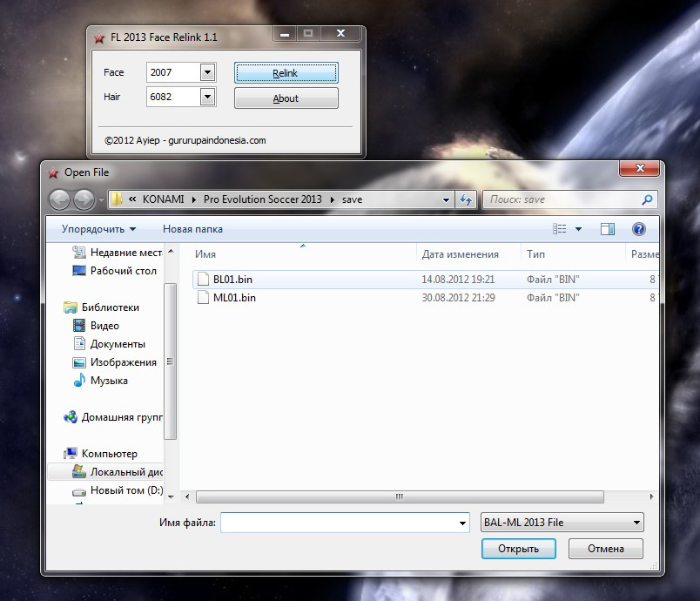Click the Local Disk drive icon

79,471
